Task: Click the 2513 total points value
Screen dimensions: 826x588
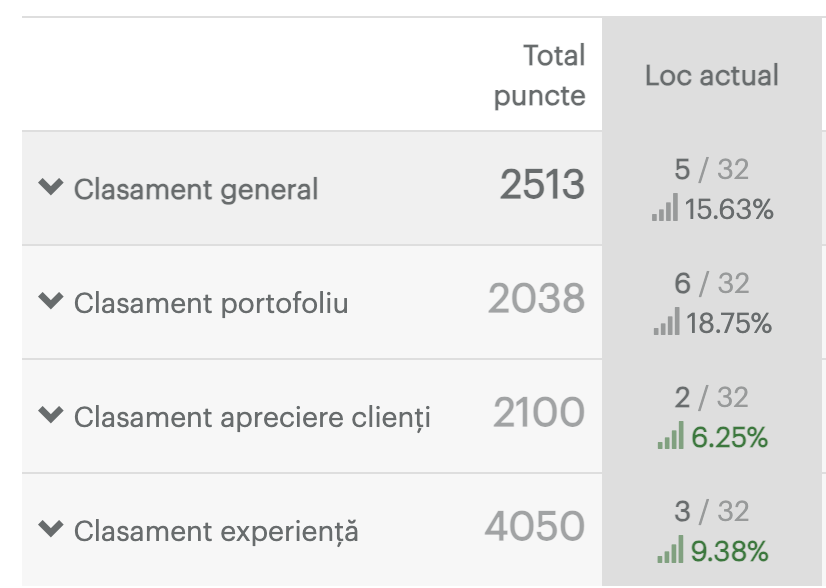Action: pyautogui.click(x=542, y=184)
